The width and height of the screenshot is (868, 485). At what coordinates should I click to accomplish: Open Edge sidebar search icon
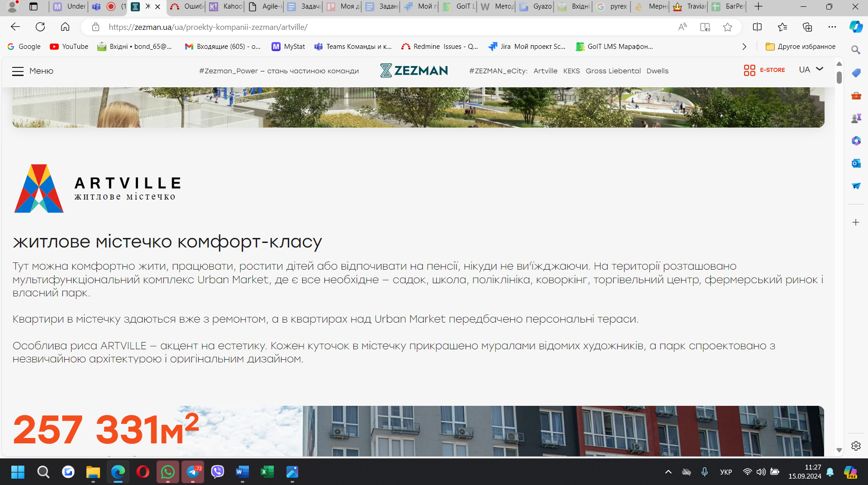[x=855, y=50]
